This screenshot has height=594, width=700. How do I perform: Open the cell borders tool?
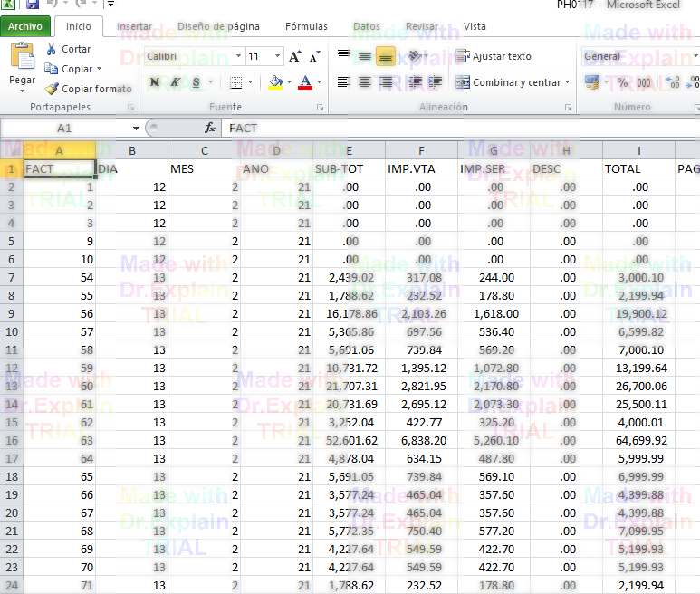point(236,82)
